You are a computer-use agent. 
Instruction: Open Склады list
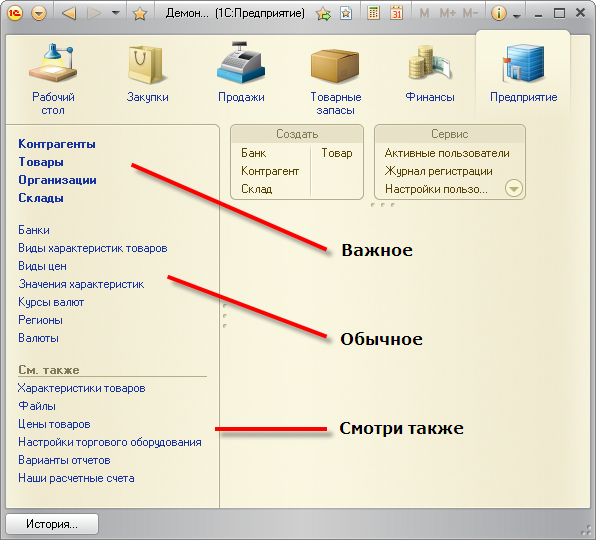tap(41, 198)
